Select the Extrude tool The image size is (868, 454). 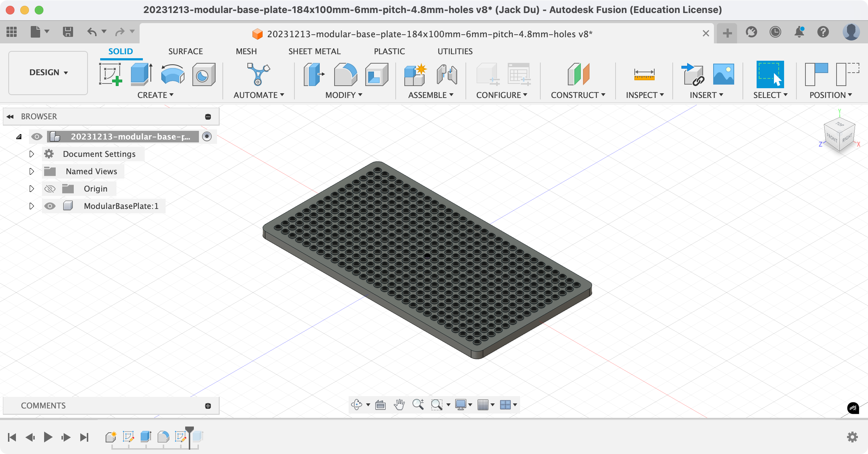point(141,74)
